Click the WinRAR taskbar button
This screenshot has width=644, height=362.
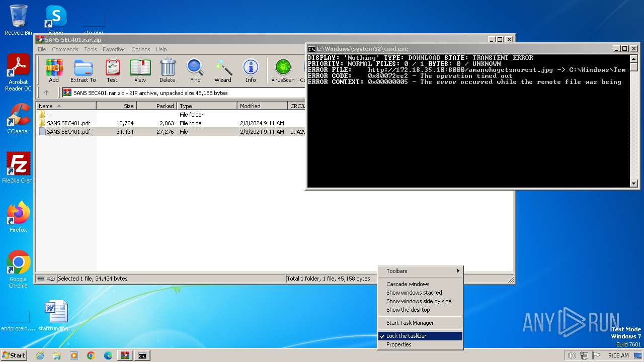click(125, 355)
